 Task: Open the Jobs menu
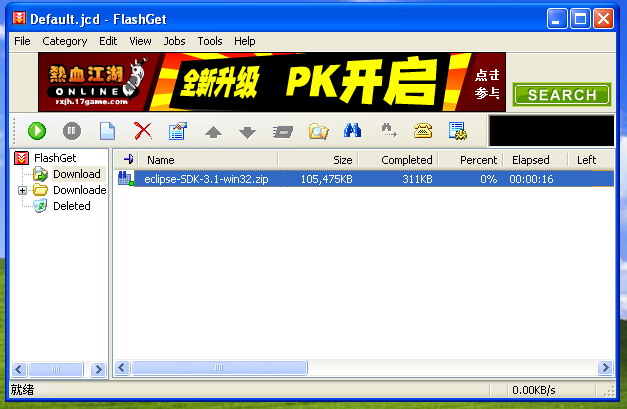pyautogui.click(x=174, y=41)
